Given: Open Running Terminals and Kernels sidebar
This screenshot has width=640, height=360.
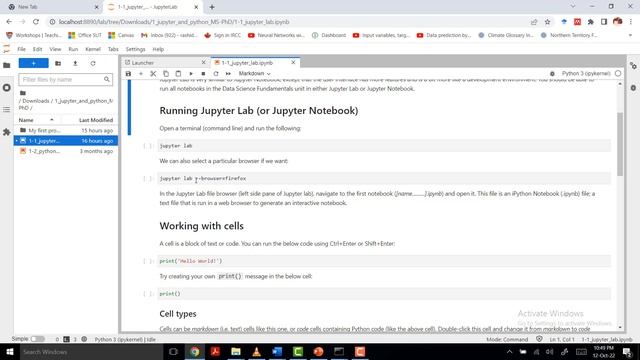Looking at the screenshot, I should click(x=7, y=88).
